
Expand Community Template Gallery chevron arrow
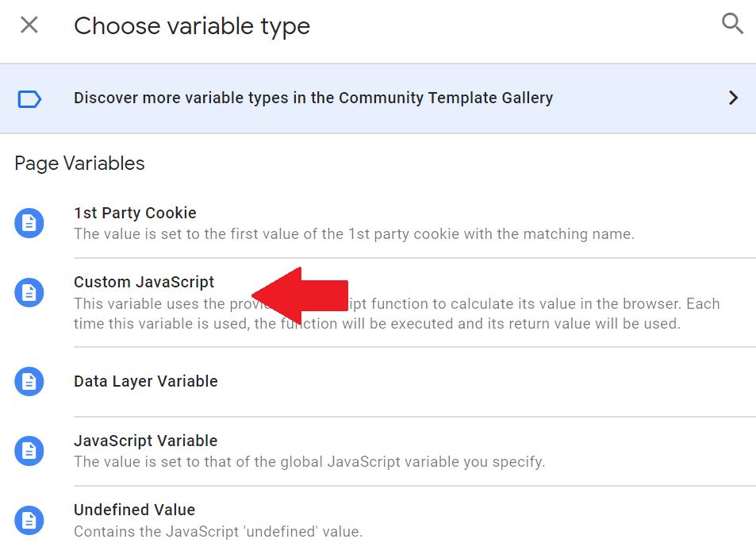point(733,98)
